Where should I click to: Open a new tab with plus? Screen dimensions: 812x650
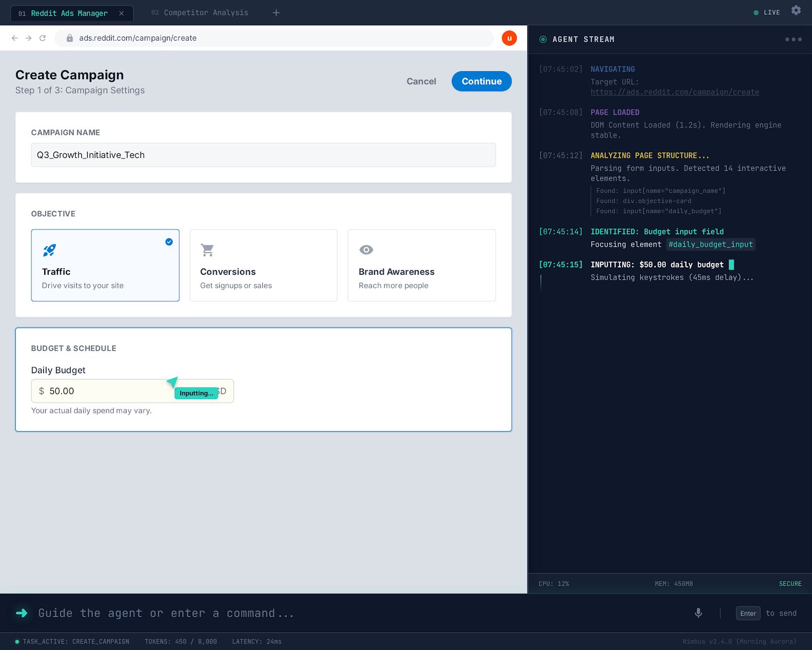point(276,13)
